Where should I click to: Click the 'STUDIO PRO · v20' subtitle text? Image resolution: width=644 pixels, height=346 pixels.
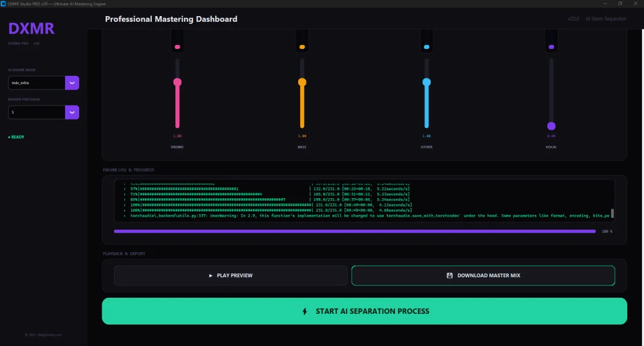[x=24, y=44]
